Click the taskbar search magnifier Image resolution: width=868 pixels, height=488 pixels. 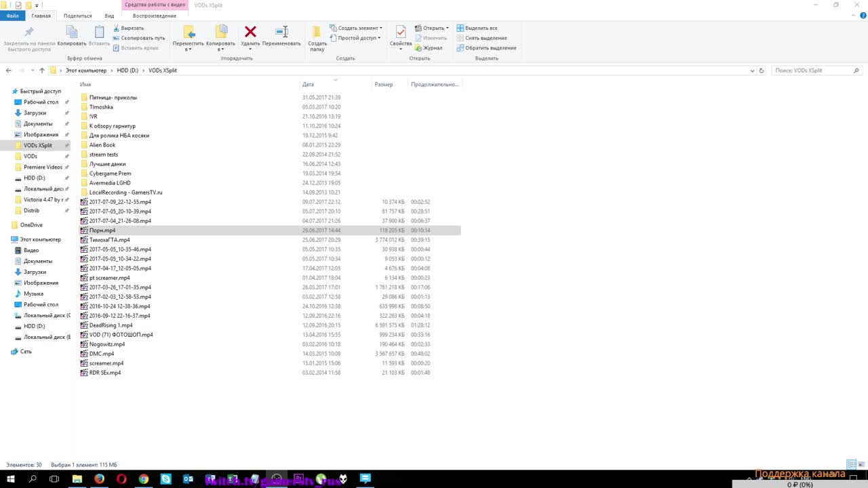pos(33,479)
